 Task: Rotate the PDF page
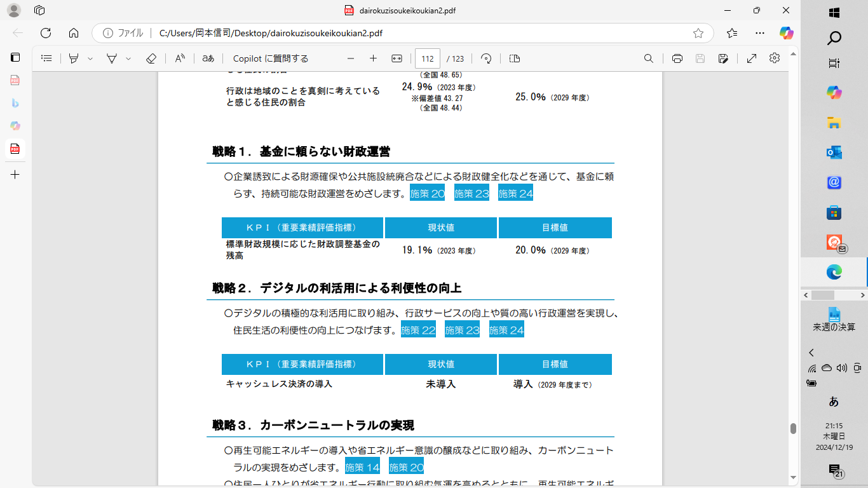(x=486, y=58)
